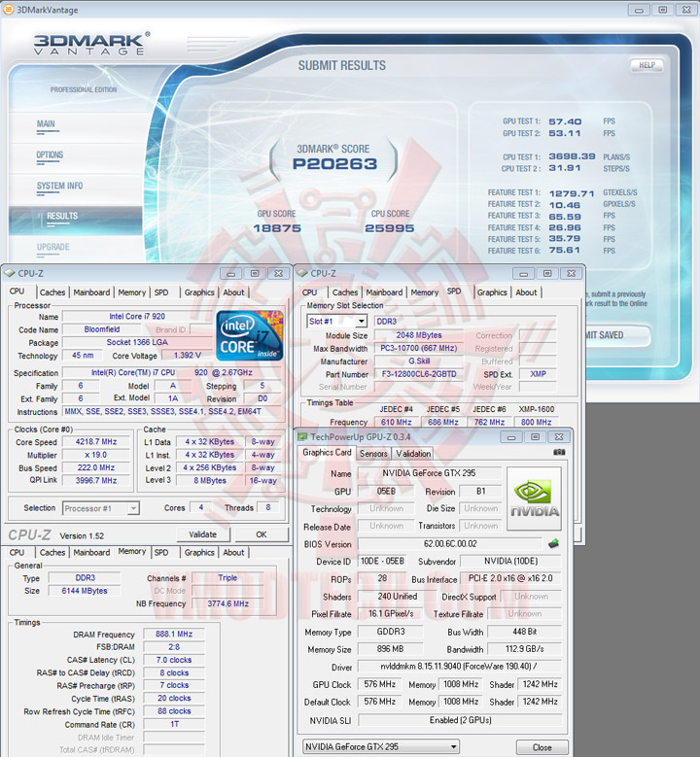Viewport: 700px width, 757px height.
Task: Click the GPU Test 1 value 57.40
Action: pyautogui.click(x=565, y=121)
